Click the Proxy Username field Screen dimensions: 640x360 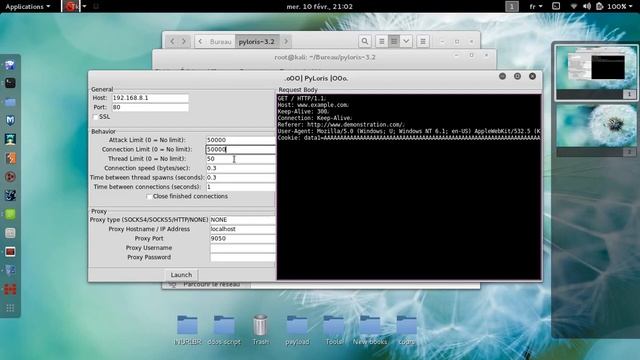[x=242, y=248]
